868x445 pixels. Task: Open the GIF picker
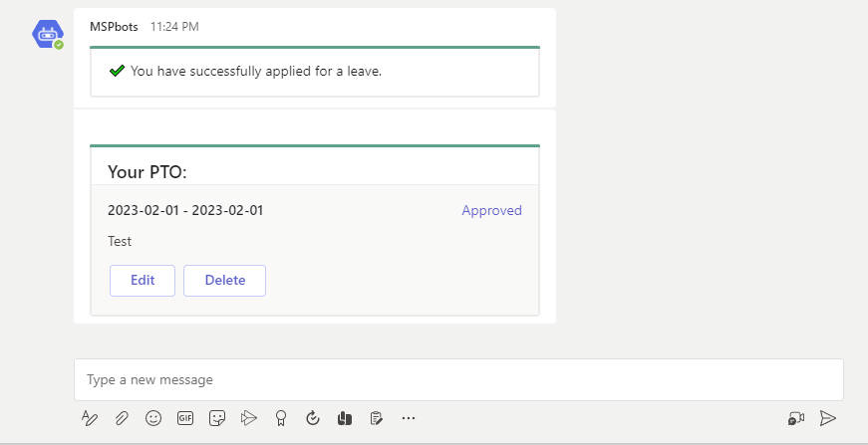pos(185,418)
